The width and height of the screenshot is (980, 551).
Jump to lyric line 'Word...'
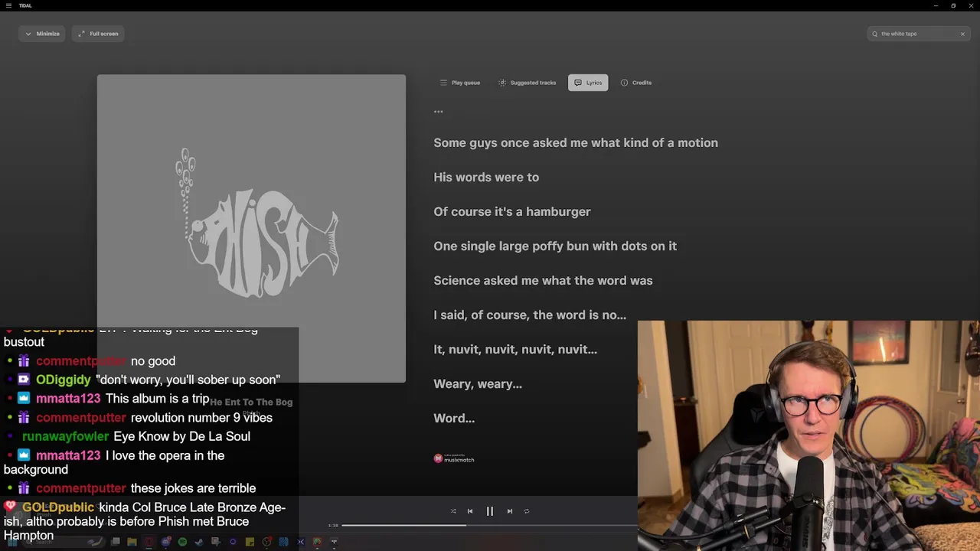[x=454, y=419]
